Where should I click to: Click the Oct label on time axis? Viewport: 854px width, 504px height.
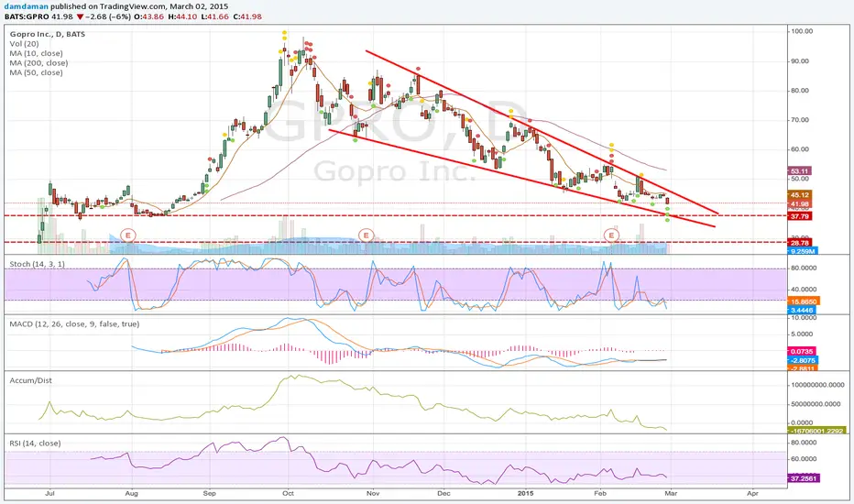pos(288,493)
